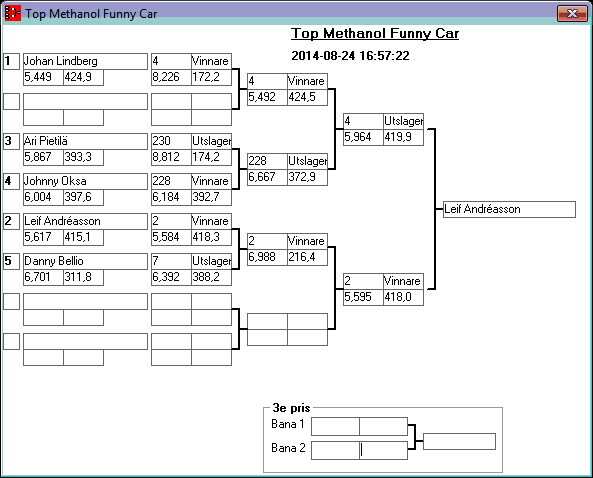Screen dimensions: 593x478
Task: Select the Danny Bellio name field
Action: [85, 261]
